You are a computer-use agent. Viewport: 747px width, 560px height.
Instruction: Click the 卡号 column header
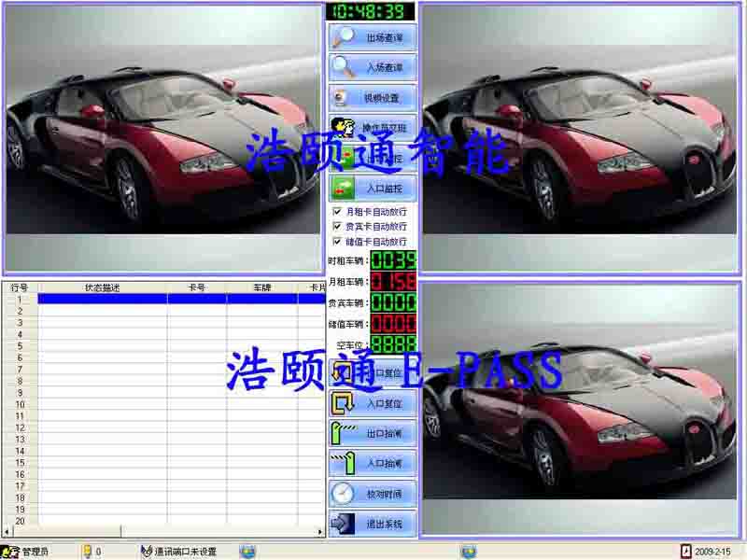click(x=197, y=287)
